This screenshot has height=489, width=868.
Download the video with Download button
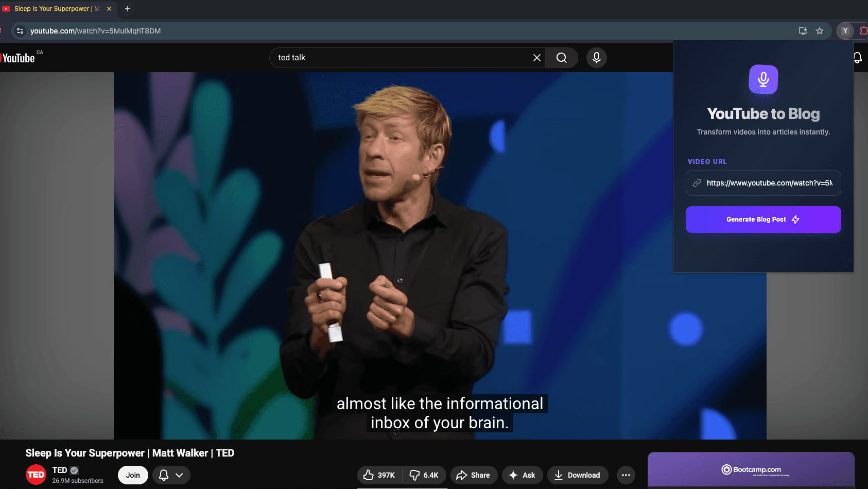pos(577,475)
